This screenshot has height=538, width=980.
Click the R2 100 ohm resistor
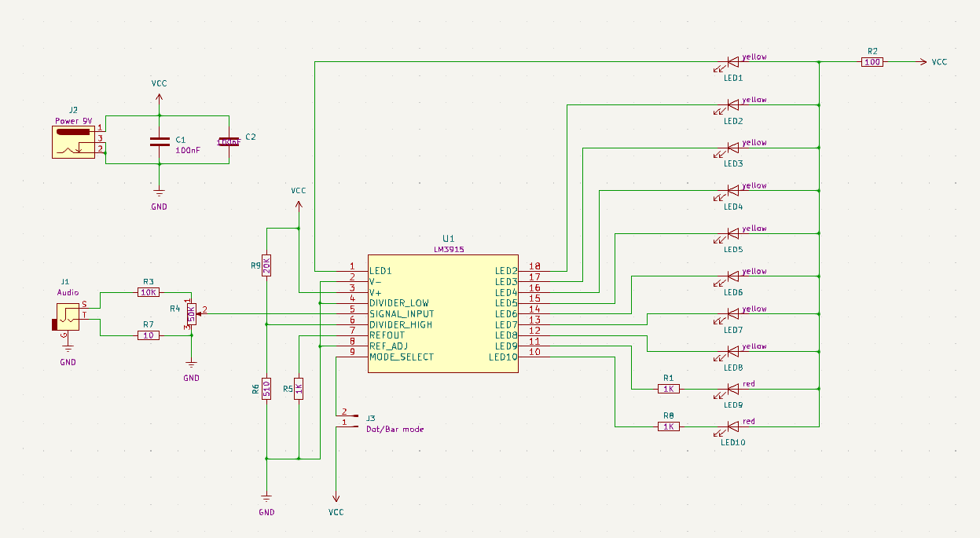tap(872, 62)
